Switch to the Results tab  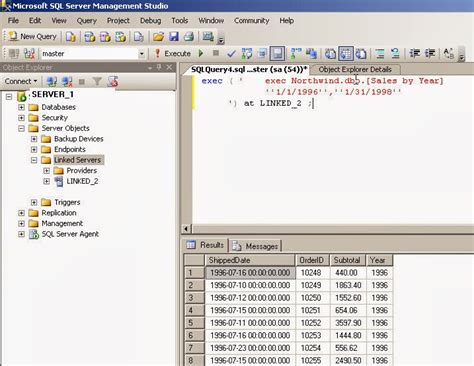(205, 245)
